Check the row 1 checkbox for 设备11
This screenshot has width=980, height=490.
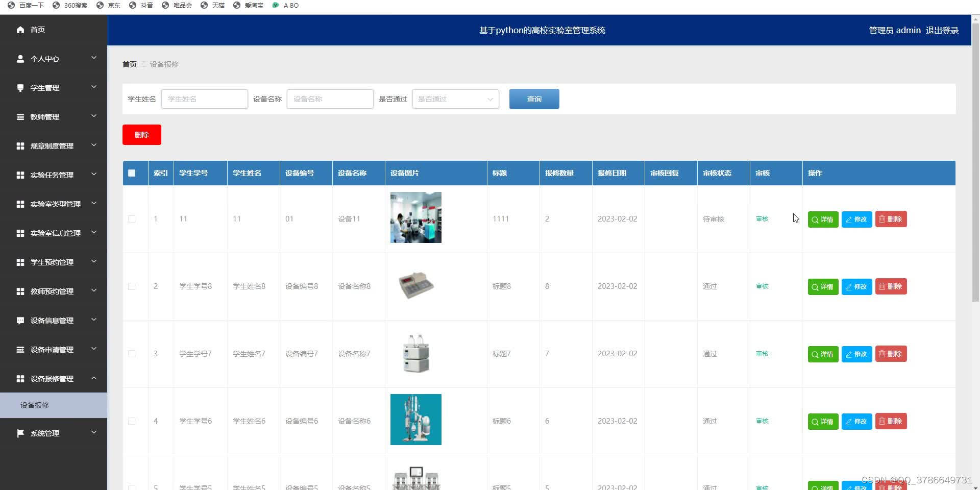pyautogui.click(x=132, y=219)
